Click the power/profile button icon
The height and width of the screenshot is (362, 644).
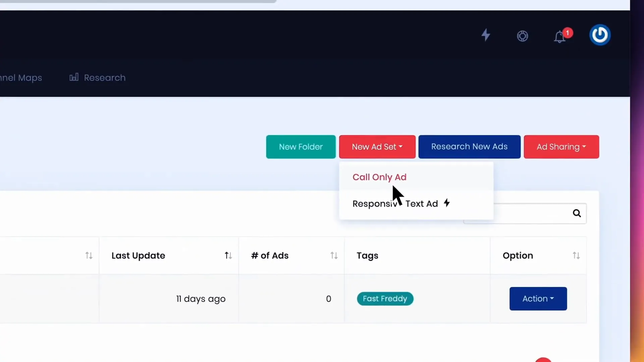point(600,35)
